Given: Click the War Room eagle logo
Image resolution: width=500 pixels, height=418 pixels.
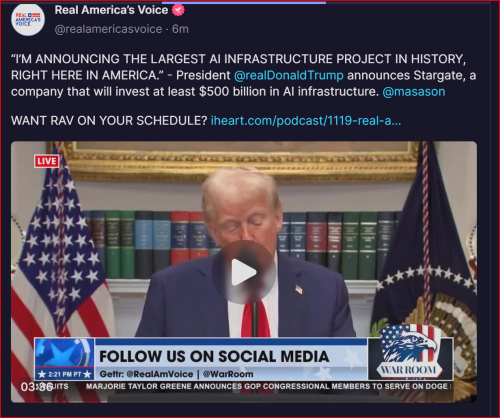Looking at the screenshot, I should pyautogui.click(x=410, y=352).
